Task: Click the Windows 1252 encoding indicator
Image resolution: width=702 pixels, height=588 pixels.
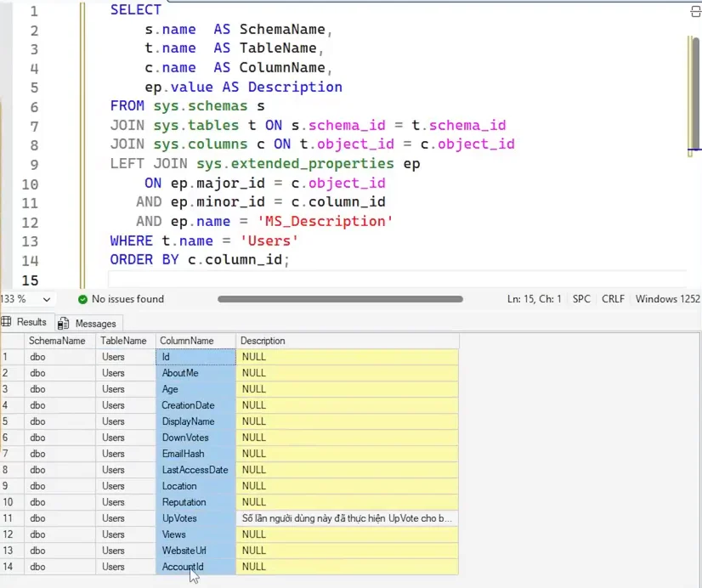Action: [667, 299]
